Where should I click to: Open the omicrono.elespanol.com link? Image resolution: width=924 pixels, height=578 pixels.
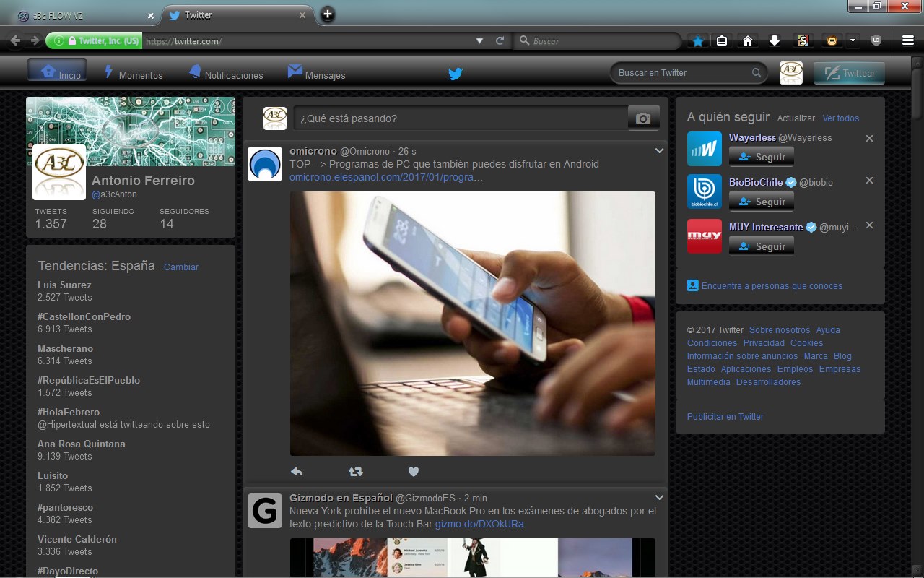(386, 177)
